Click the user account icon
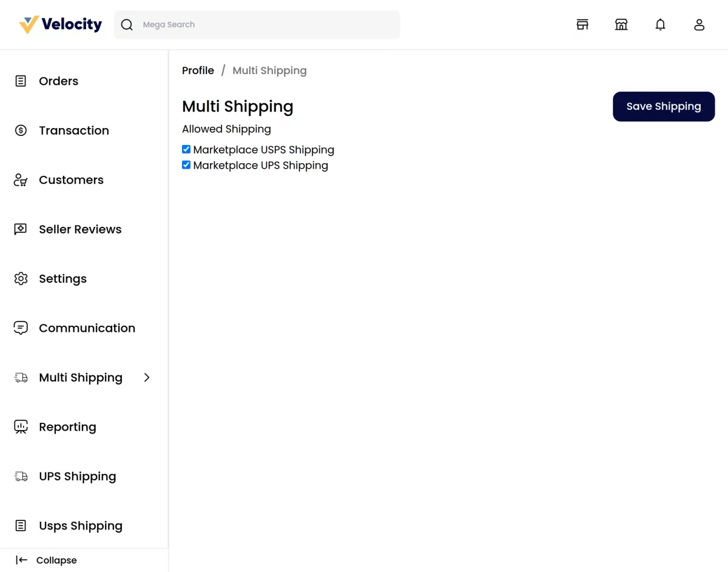728x572 pixels. pos(699,24)
